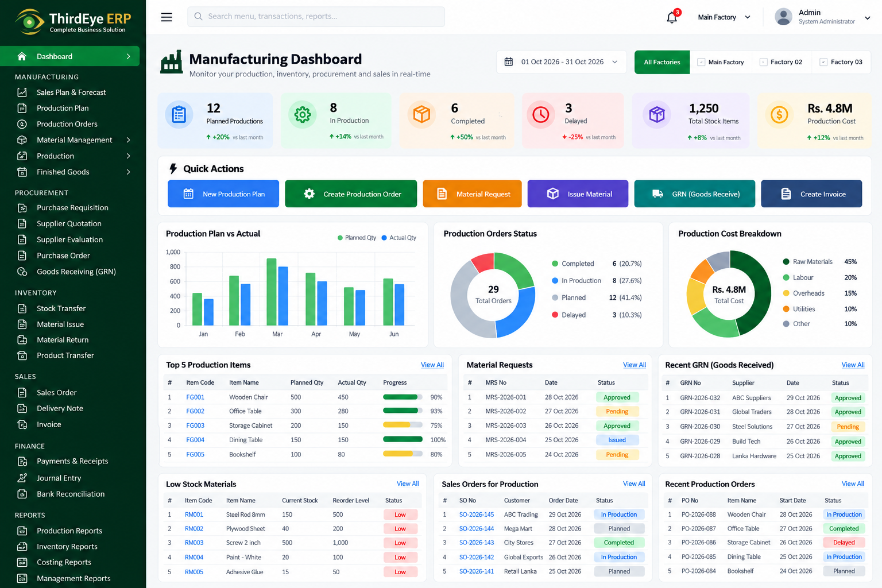Click the GRN (Goods Receive) button
The image size is (882, 588).
click(694, 194)
